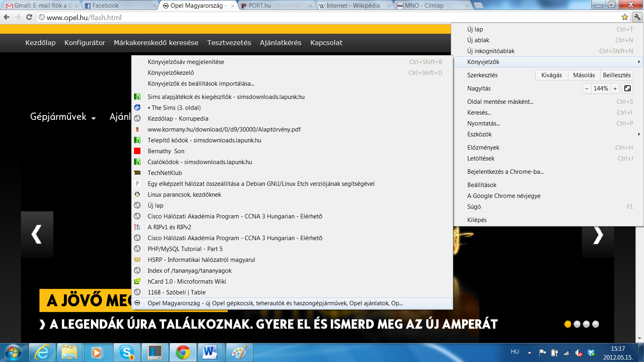Open Linux parancsok, kezdőknek bookmark
The width and height of the screenshot is (644, 362).
coord(292,195)
